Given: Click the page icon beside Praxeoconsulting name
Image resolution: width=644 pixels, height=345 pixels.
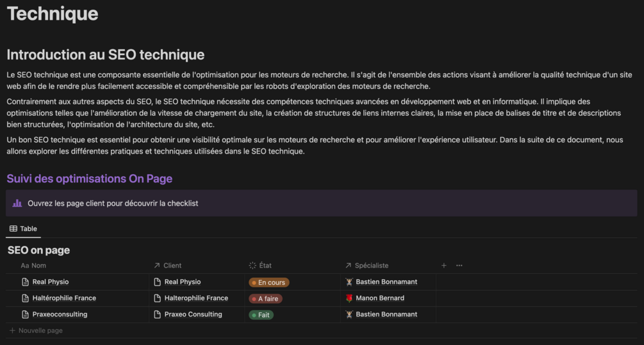Looking at the screenshot, I should [26, 314].
